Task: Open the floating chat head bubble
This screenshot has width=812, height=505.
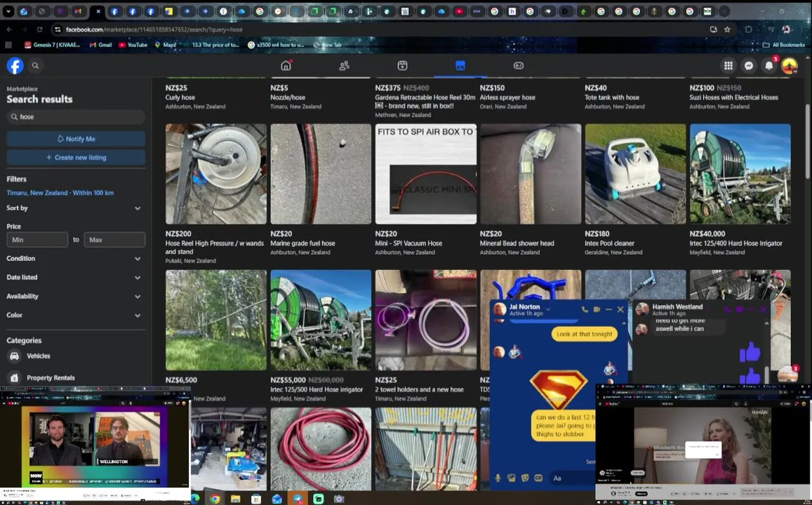Action: 787,374
